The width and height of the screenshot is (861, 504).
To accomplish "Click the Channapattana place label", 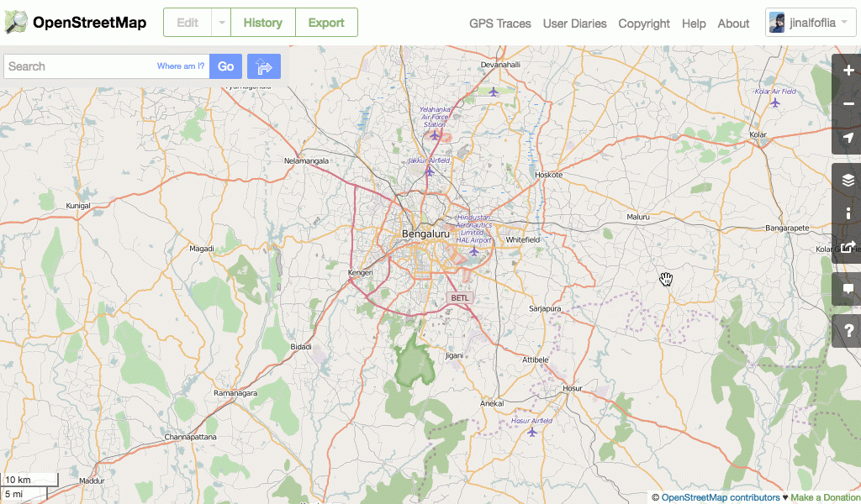I will pyautogui.click(x=191, y=437).
